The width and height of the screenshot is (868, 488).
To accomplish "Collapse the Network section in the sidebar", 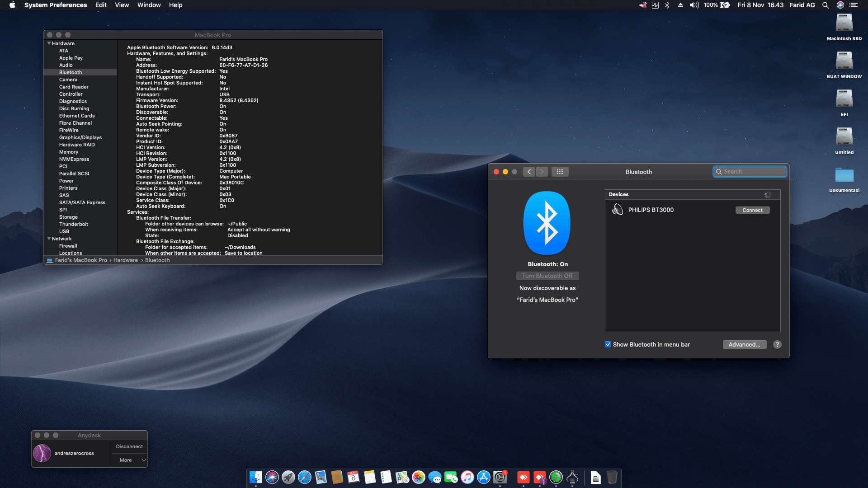I will 49,239.
